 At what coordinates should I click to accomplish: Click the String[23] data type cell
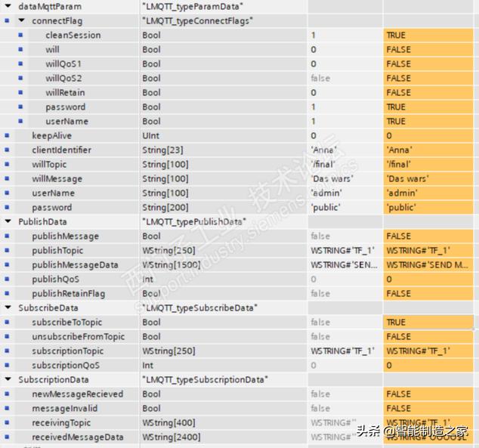[x=224, y=150]
